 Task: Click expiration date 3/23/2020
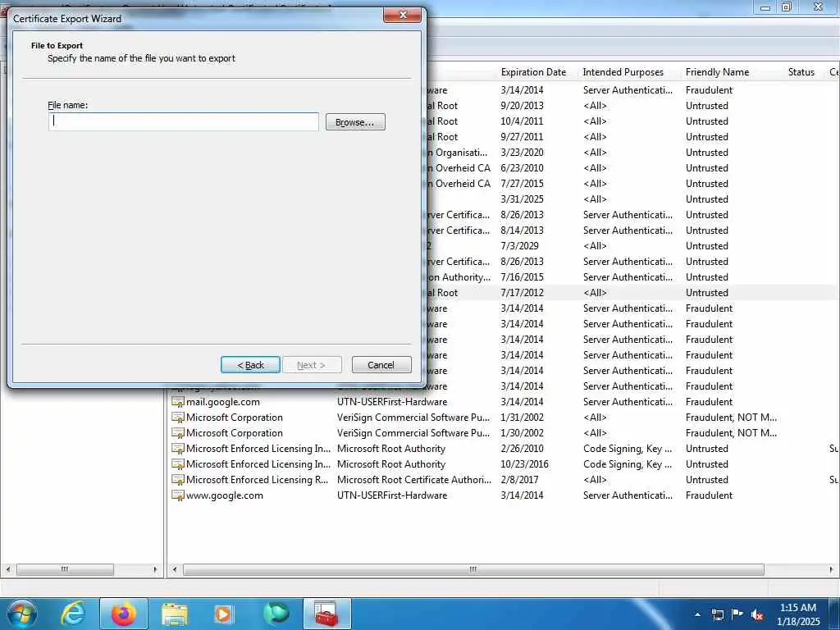[x=522, y=153]
